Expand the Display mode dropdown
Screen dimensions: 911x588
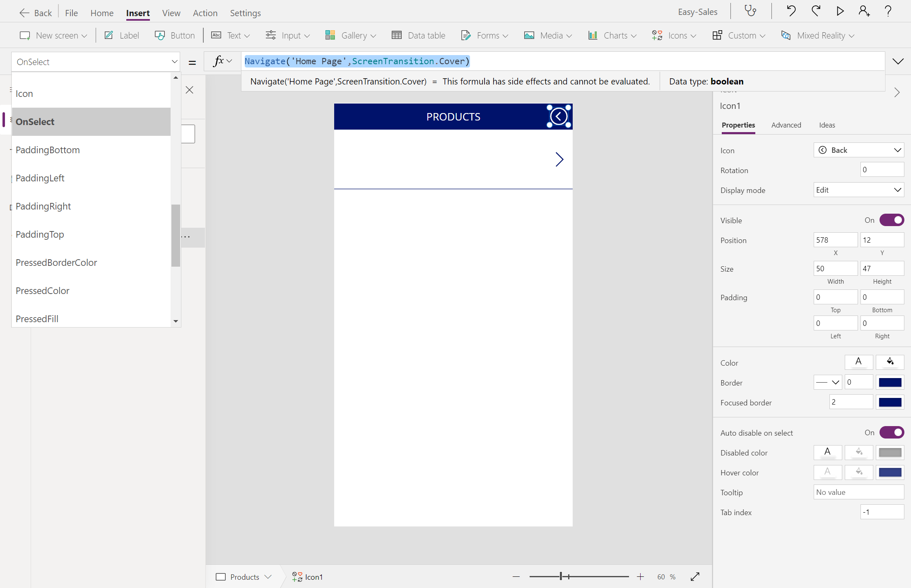tap(858, 190)
